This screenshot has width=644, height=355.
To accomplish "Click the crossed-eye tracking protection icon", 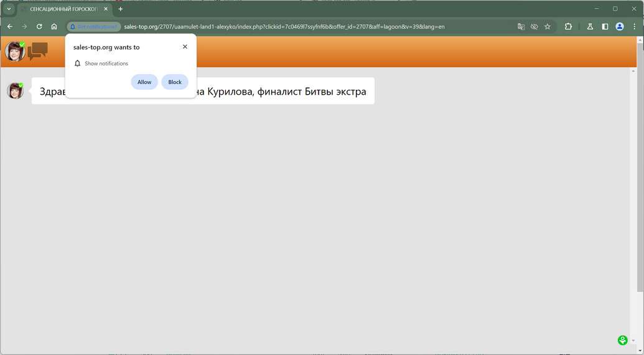I will (534, 26).
